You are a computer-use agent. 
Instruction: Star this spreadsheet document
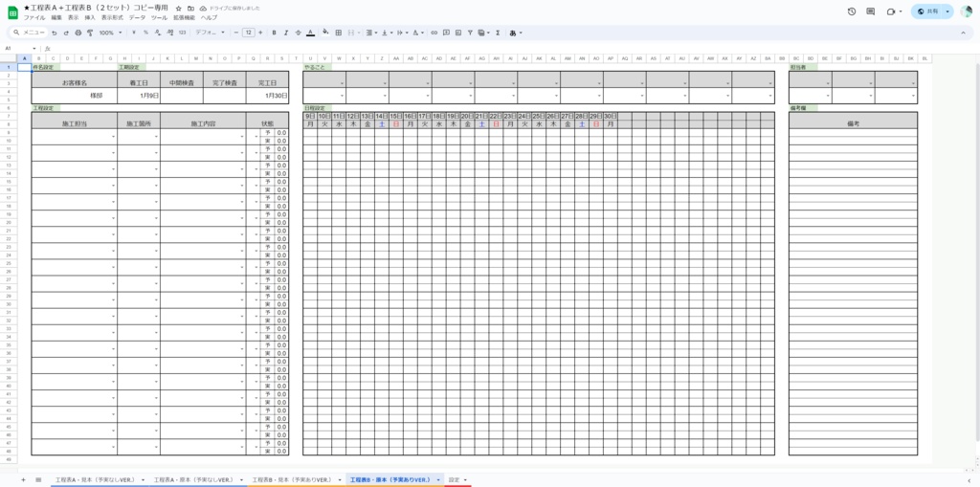tap(179, 8)
